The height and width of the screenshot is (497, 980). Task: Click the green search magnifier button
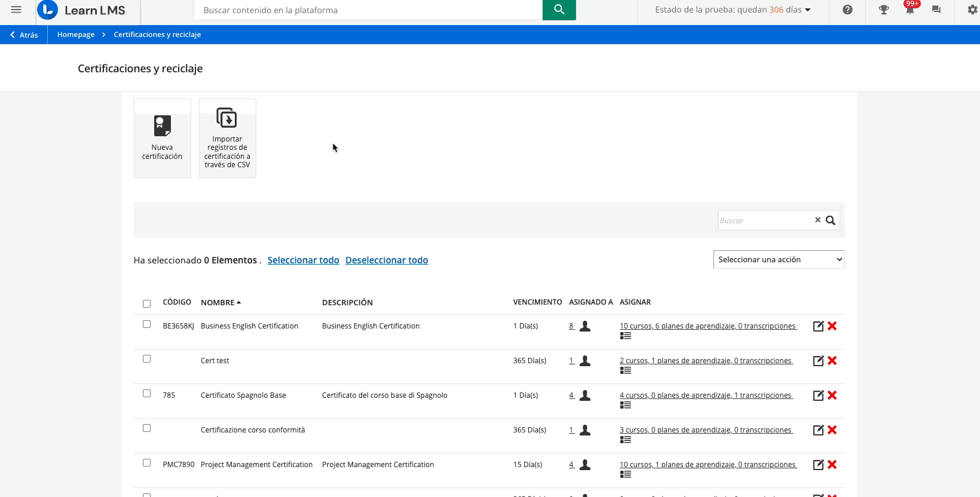click(x=559, y=10)
